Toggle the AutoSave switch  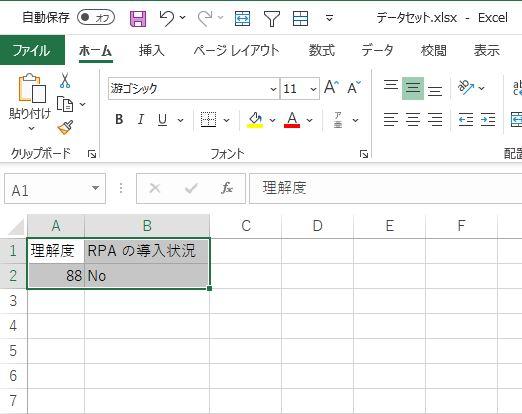pos(96,18)
